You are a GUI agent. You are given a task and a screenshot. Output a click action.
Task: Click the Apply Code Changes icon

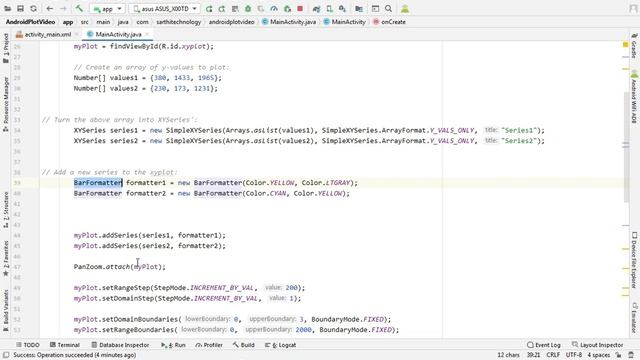pos(235,9)
